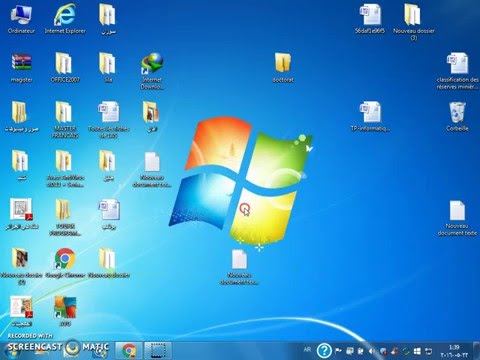
Task: Open the screen recorder taskbar button
Action: (x=158, y=351)
